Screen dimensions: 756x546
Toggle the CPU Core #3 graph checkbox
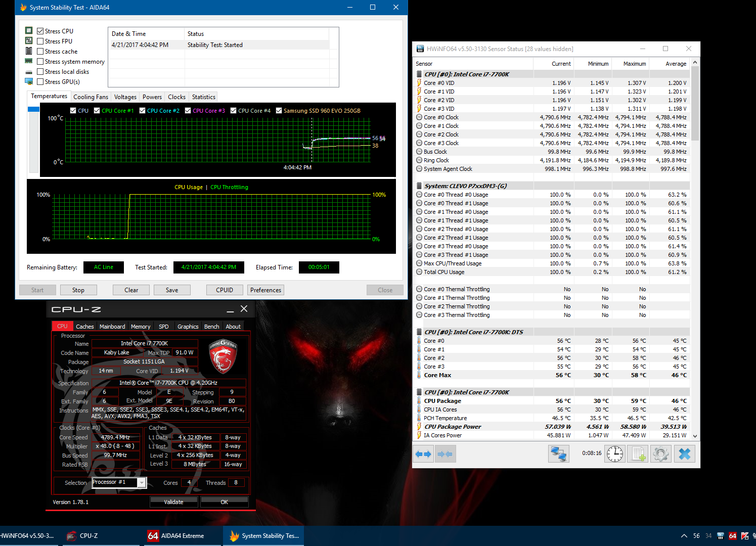pyautogui.click(x=188, y=110)
